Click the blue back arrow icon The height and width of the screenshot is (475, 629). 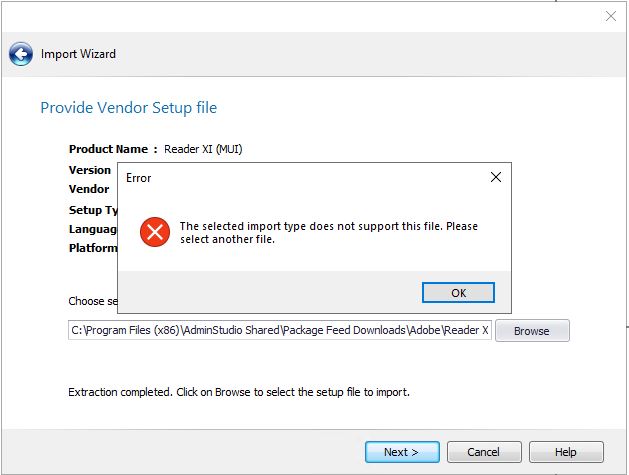tap(21, 54)
